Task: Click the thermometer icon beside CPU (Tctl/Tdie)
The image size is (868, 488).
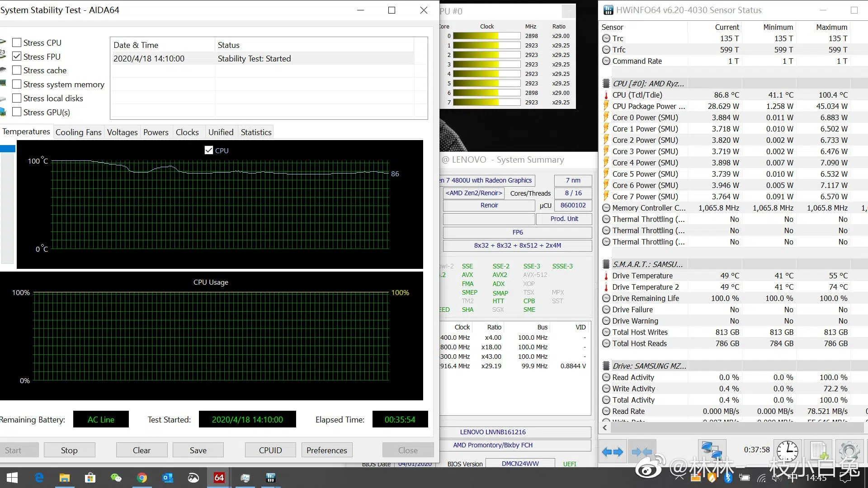Action: 606,95
